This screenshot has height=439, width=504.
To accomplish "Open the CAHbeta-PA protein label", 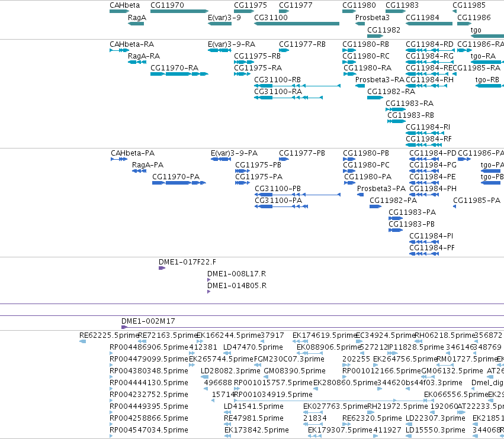I will (x=133, y=153).
